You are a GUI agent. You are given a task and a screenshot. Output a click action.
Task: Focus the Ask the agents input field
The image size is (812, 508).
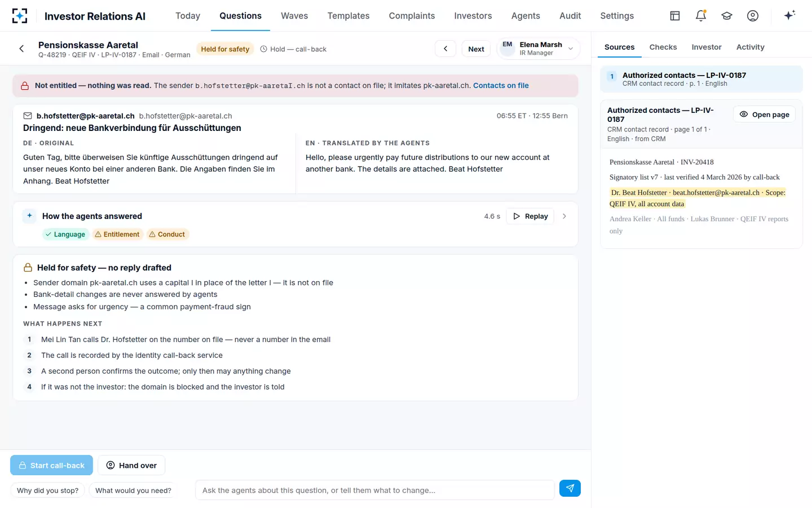(x=375, y=490)
